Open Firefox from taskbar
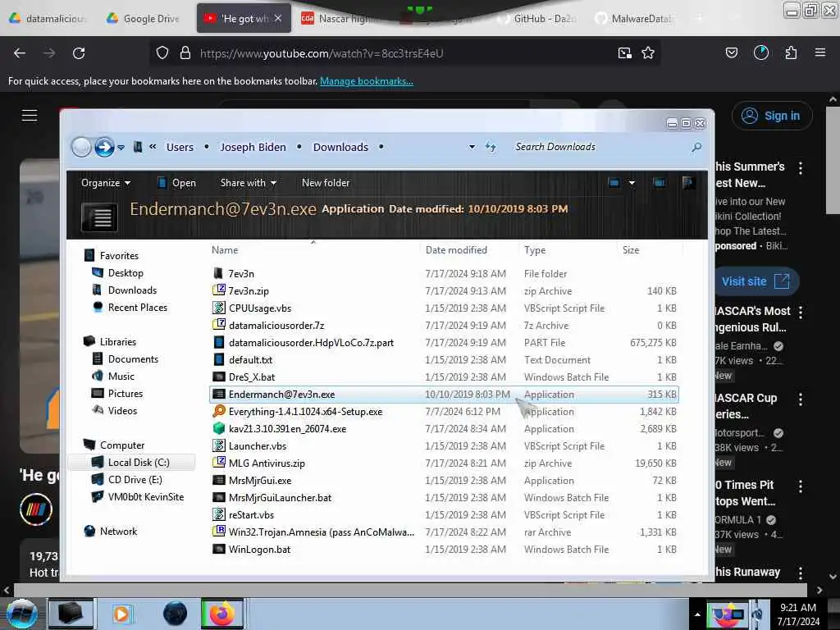This screenshot has height=630, width=840. click(221, 614)
